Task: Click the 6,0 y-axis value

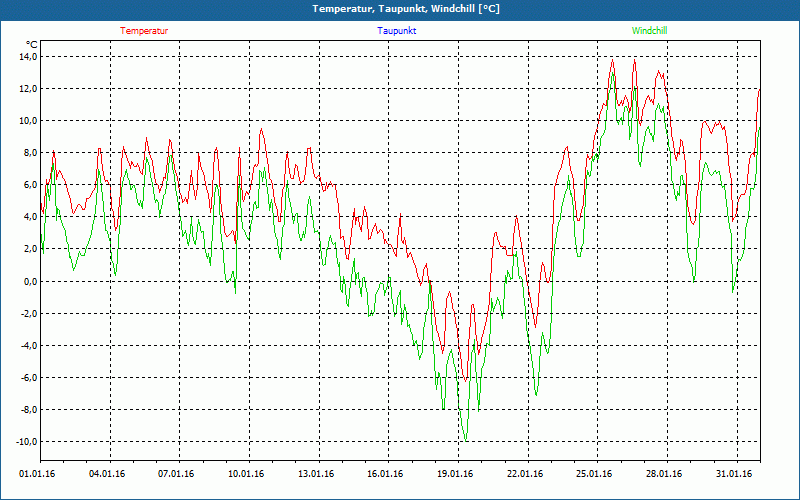Action: 30,185
